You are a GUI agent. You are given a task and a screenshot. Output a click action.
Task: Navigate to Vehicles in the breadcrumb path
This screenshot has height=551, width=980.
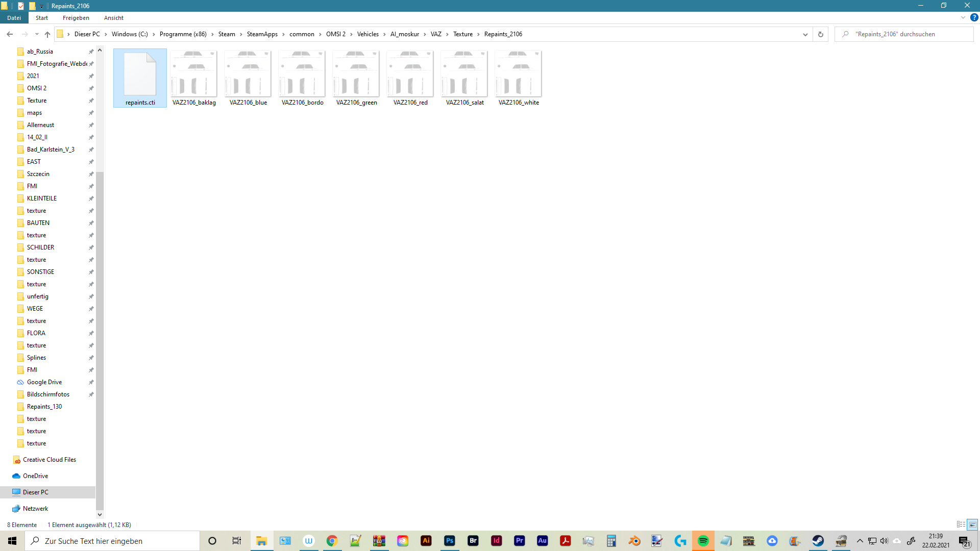coord(367,34)
